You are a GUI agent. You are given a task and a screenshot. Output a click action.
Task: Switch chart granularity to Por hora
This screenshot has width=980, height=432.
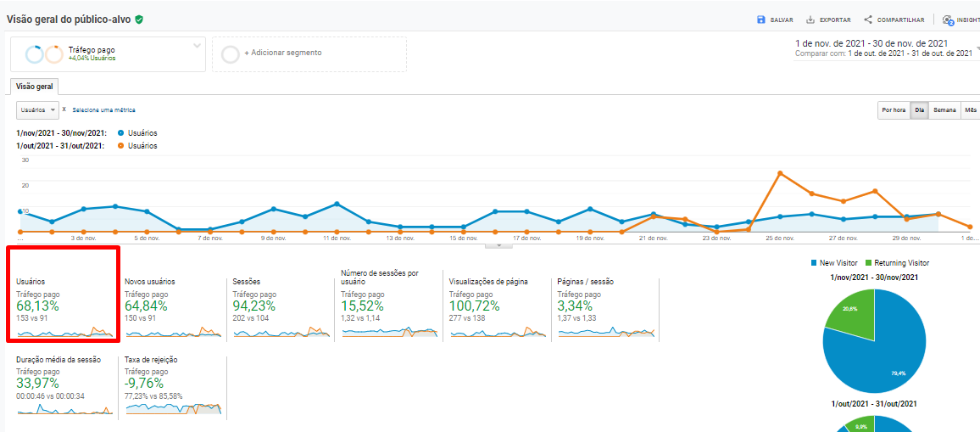[894, 110]
